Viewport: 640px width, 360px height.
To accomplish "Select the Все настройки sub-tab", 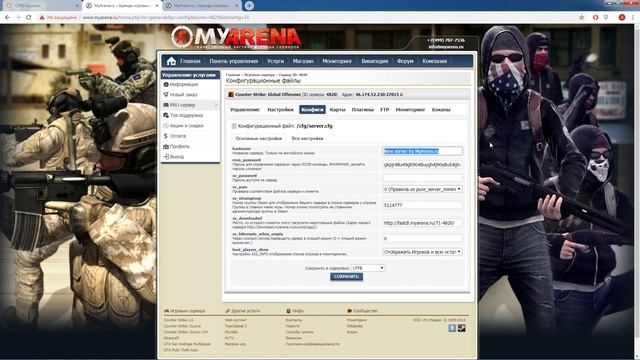I will [x=307, y=139].
